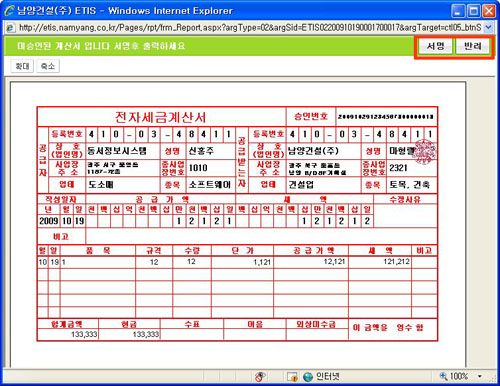Viewport: 500px width, 386px height.
Task: Click 133,333 under 합계금액
Action: click(x=84, y=334)
